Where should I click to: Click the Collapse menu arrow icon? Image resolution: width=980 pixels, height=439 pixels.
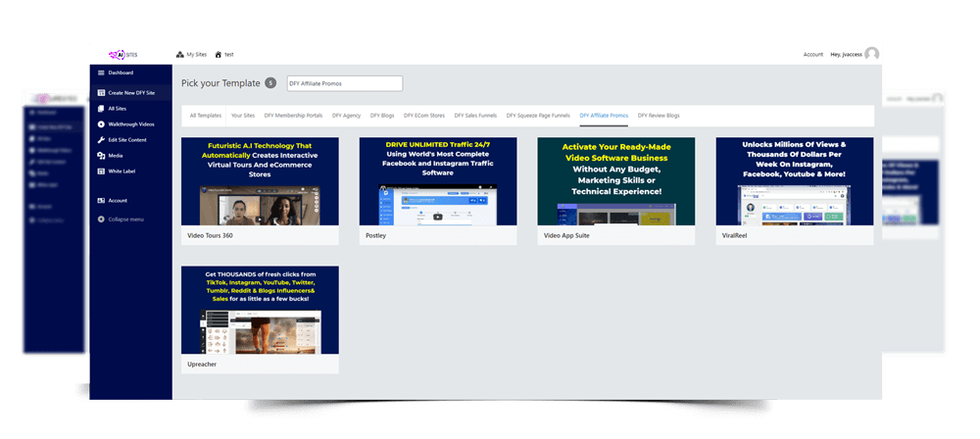pyautogui.click(x=101, y=219)
